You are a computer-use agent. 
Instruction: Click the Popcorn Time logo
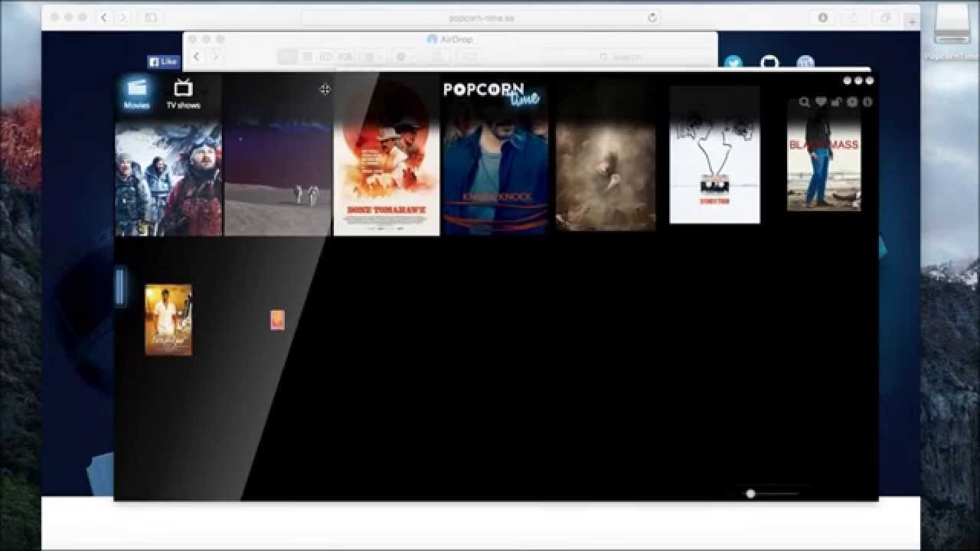click(492, 93)
